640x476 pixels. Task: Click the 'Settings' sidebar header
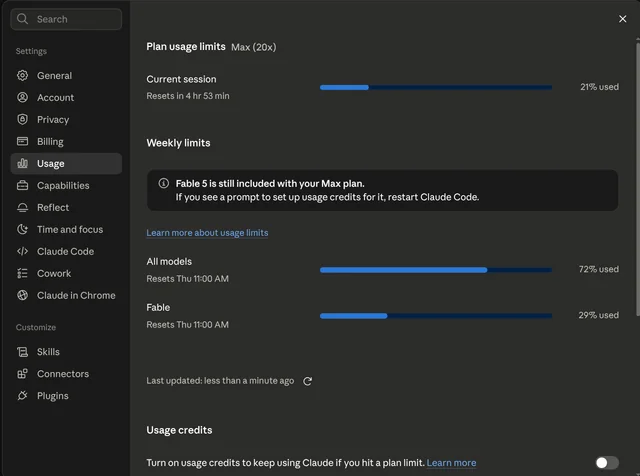click(x=31, y=51)
